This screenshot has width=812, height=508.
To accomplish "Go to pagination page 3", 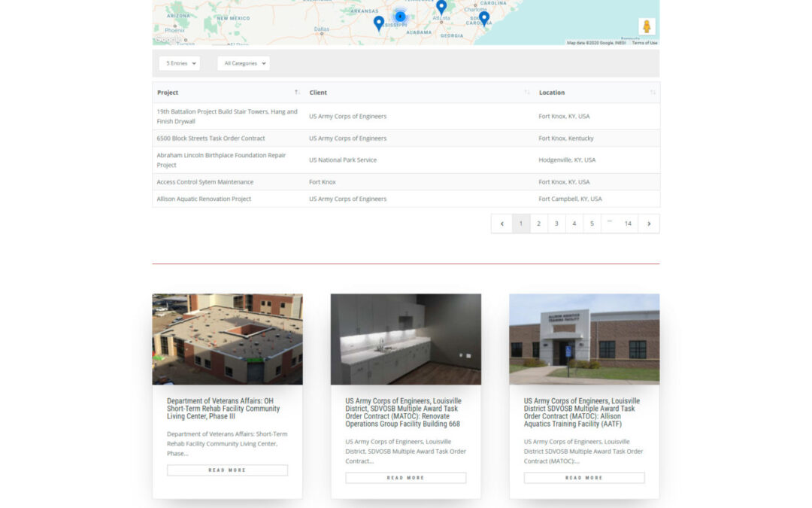I will point(556,224).
